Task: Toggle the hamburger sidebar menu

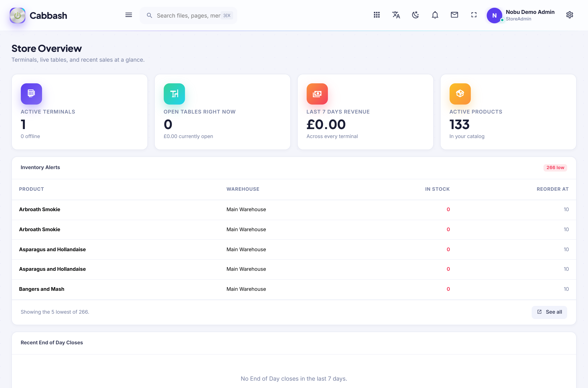Action: pyautogui.click(x=128, y=15)
